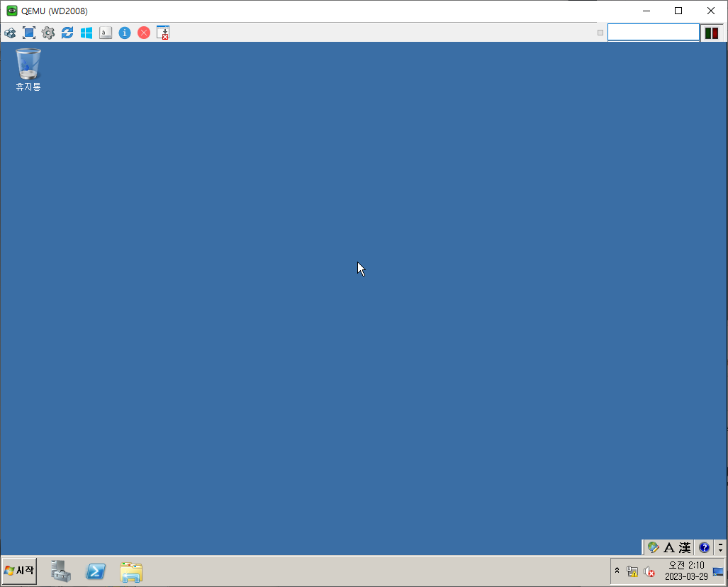728x587 pixels.
Task: Send the Windows key to remote machine
Action: [x=86, y=33]
